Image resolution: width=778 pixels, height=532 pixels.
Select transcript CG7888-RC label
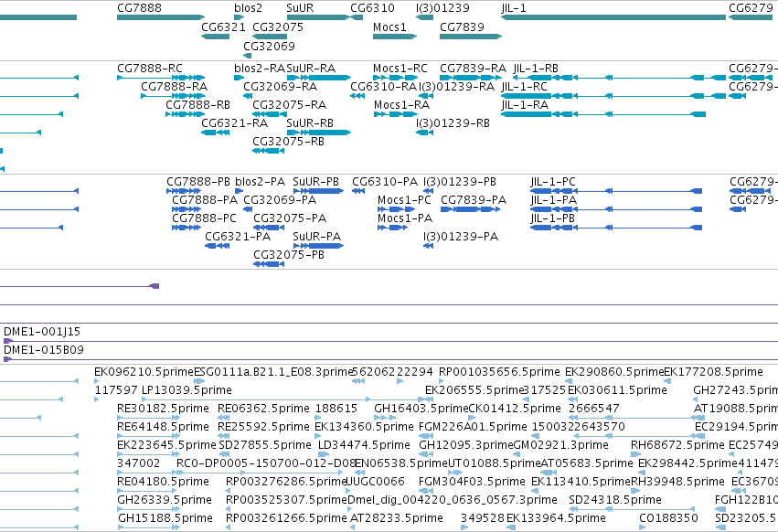pos(150,68)
